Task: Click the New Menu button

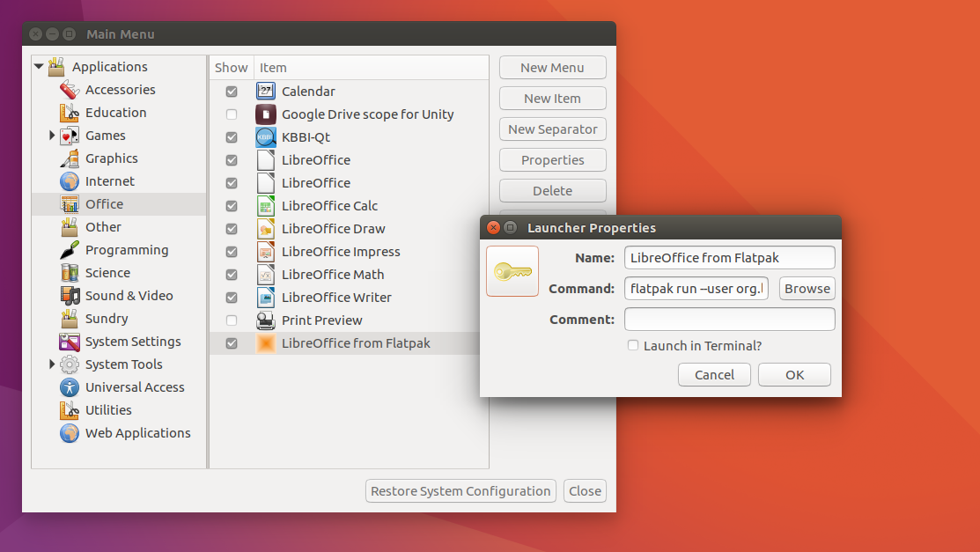Action: [552, 68]
